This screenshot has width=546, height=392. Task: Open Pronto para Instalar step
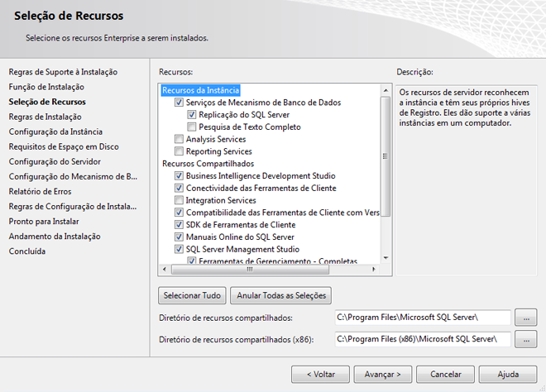point(44,222)
